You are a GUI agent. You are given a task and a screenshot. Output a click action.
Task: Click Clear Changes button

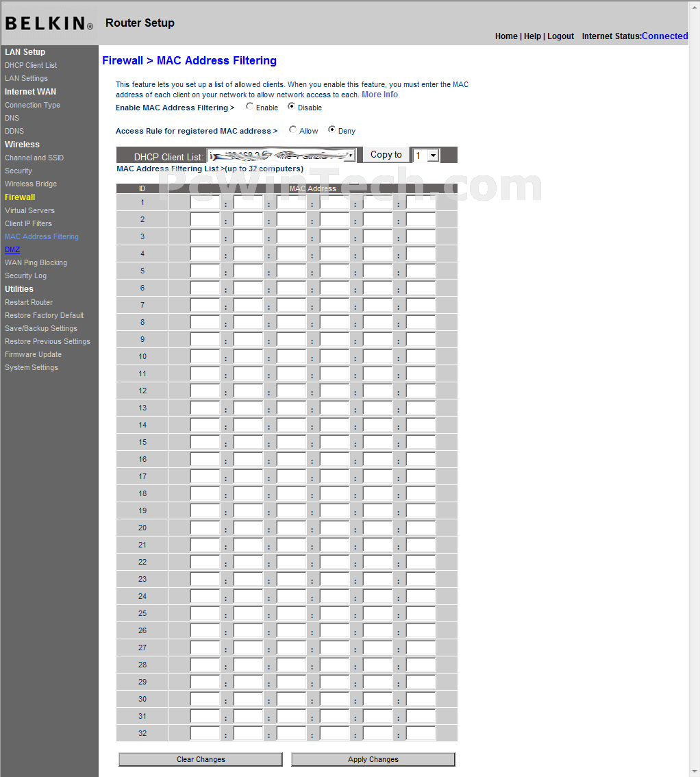201,759
